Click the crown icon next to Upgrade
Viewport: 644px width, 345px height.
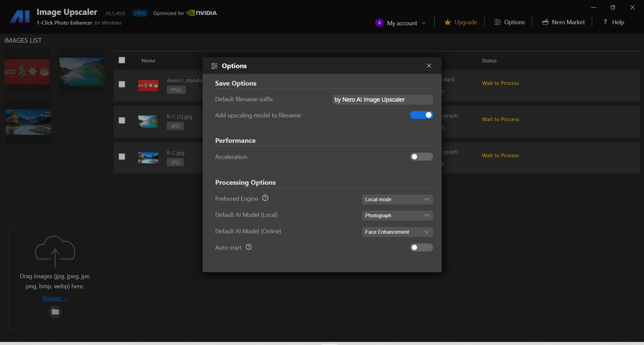[447, 21]
